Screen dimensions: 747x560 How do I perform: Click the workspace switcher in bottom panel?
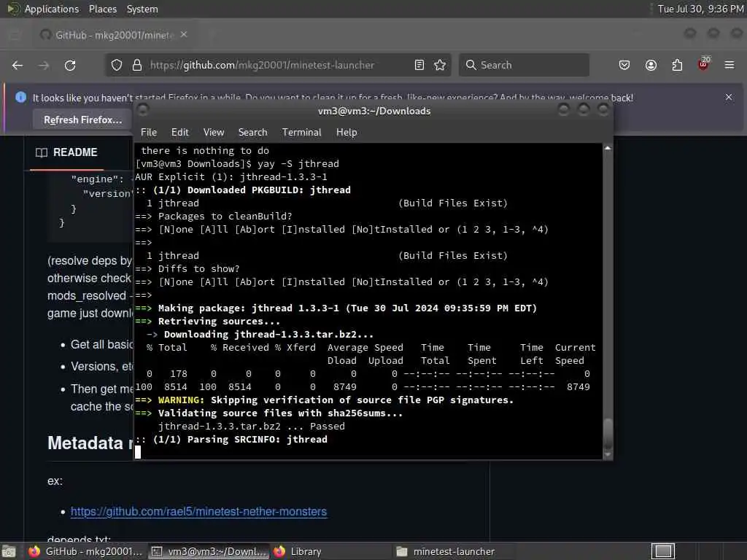coord(663,551)
